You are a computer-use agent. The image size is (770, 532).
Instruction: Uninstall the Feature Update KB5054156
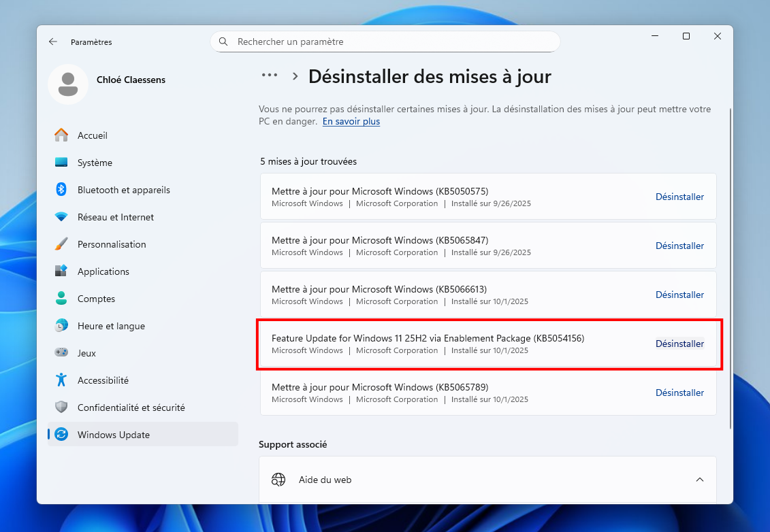[x=679, y=344]
